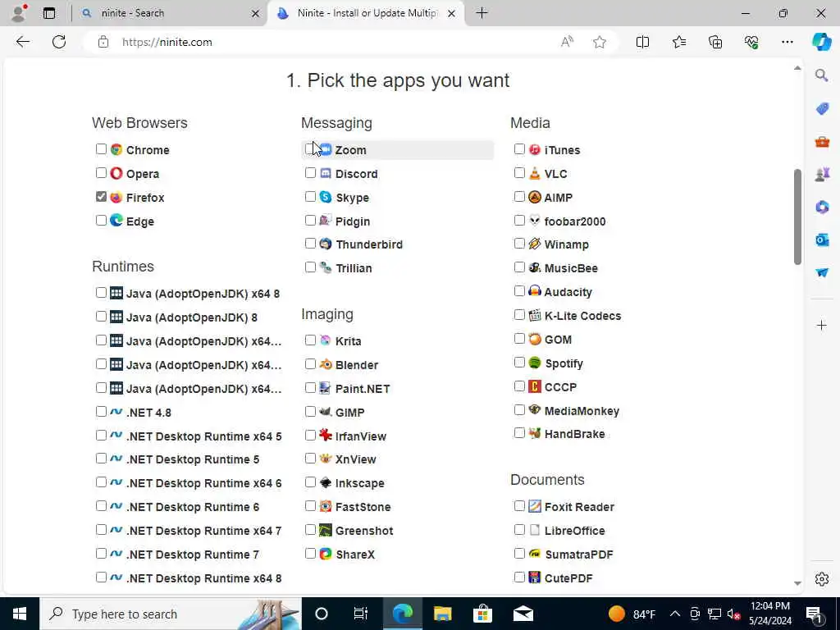Open the Edge profile avatar button

pos(18,13)
